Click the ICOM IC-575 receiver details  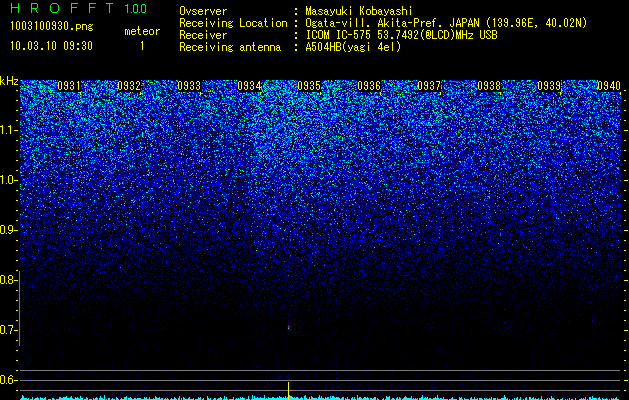tap(402, 35)
